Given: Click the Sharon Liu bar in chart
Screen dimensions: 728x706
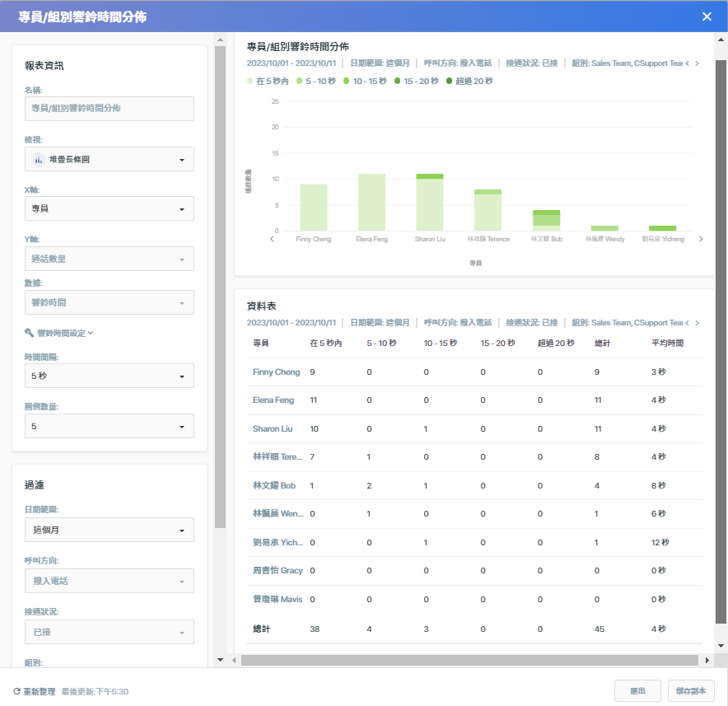Looking at the screenshot, I should click(x=430, y=203).
